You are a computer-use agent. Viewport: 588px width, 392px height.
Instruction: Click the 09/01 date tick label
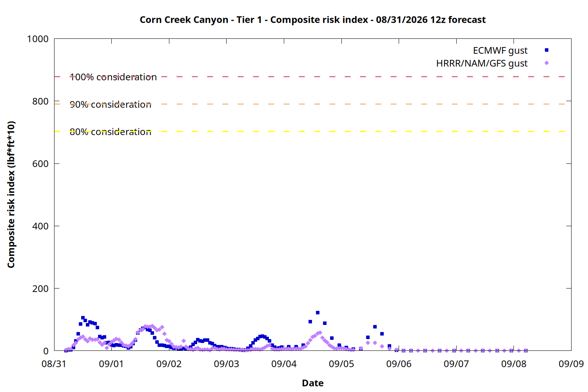pyautogui.click(x=111, y=364)
